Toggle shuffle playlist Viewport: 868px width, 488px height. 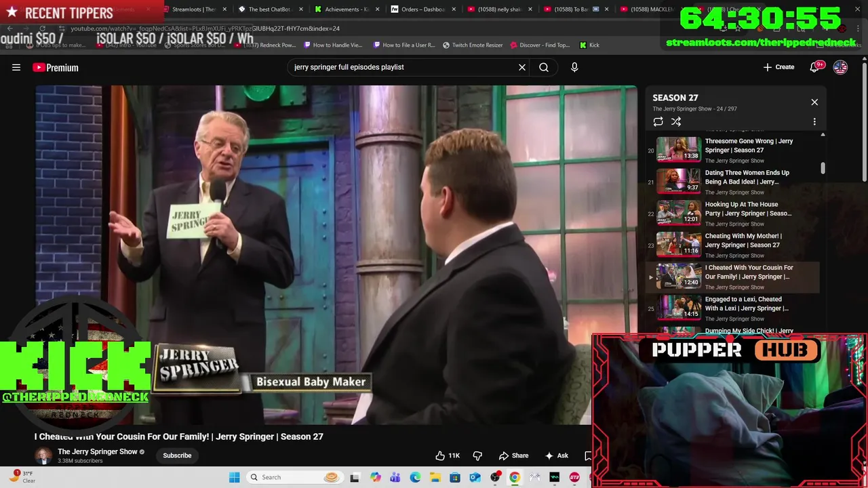[x=676, y=121]
